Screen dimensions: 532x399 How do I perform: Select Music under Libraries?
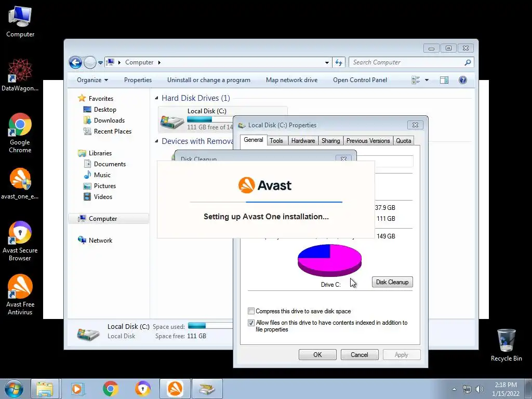102,175
